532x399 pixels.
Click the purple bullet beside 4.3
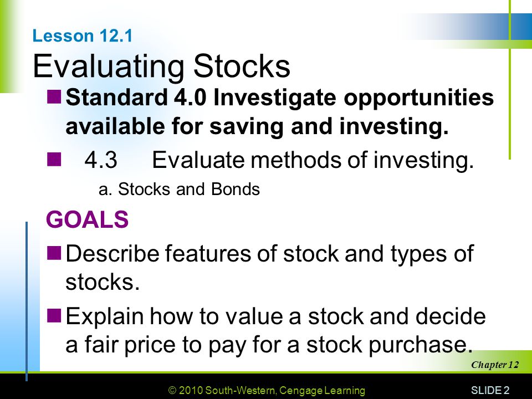click(x=54, y=159)
